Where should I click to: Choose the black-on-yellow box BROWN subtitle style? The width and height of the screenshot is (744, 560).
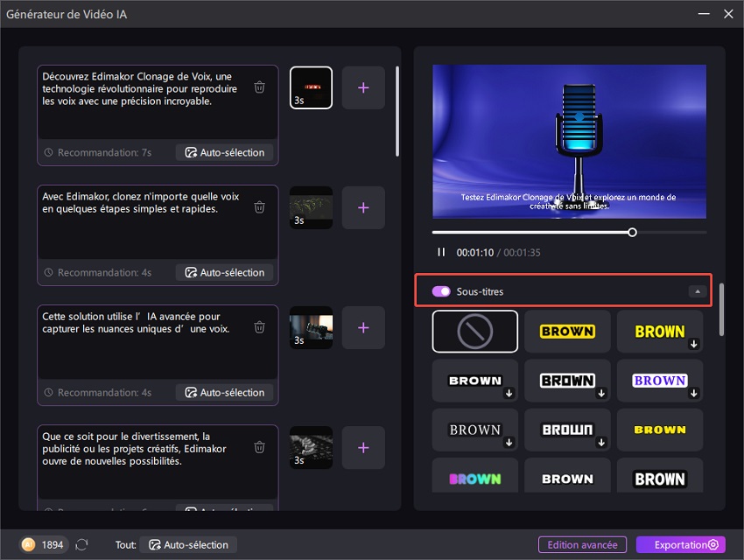click(x=567, y=332)
